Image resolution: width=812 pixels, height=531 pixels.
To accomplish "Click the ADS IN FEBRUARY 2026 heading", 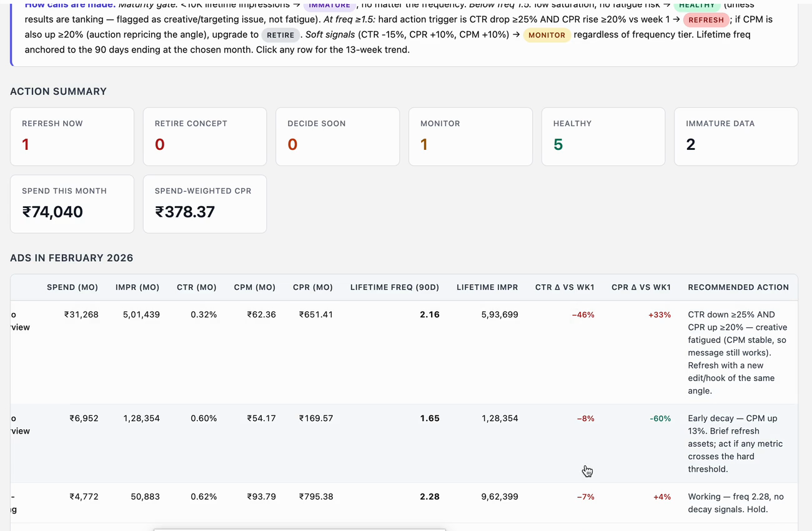I will (x=72, y=258).
